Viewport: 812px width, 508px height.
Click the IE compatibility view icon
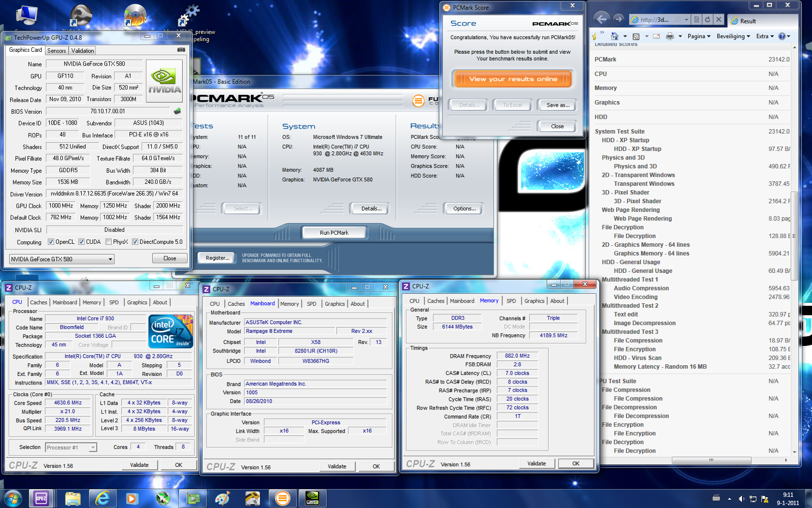tap(697, 20)
